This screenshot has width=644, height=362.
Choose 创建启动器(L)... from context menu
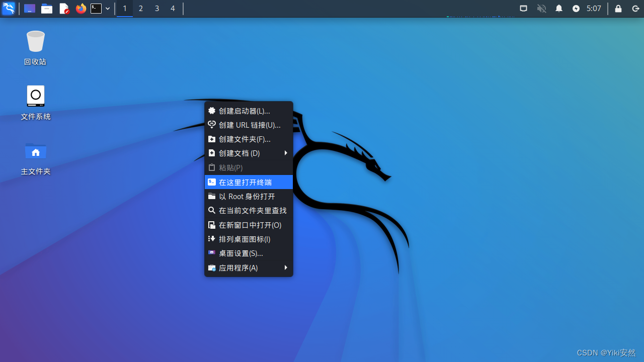249,111
